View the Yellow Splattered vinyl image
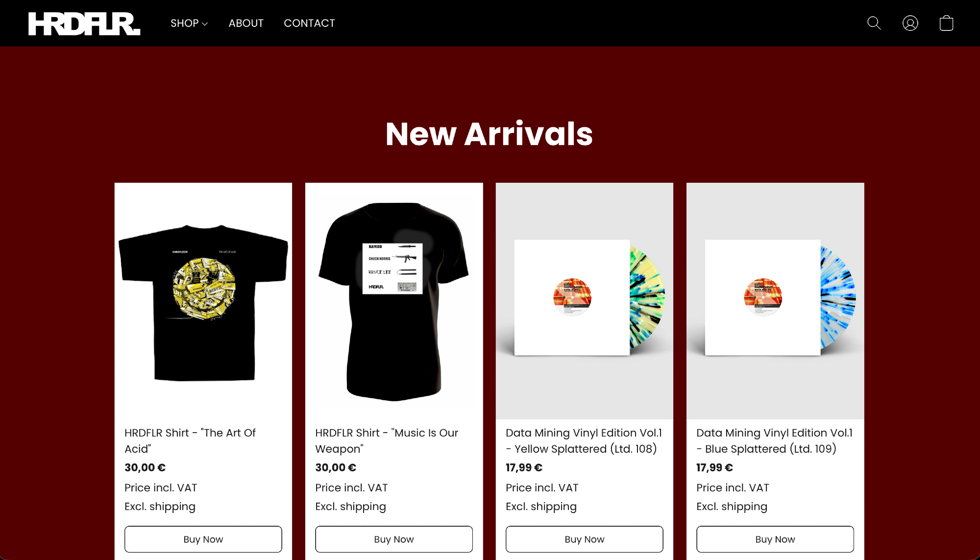Image resolution: width=980 pixels, height=560 pixels. 585,301
